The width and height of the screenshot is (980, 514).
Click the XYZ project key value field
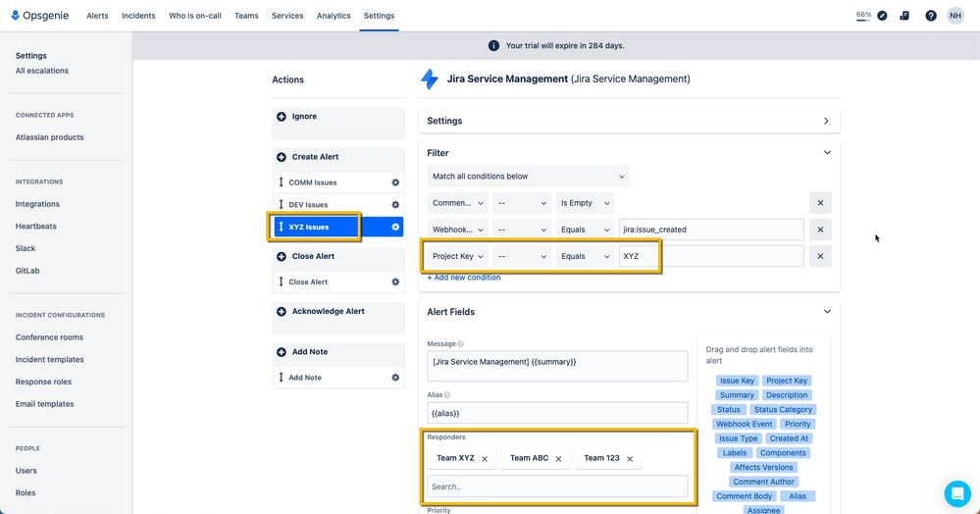coord(711,256)
